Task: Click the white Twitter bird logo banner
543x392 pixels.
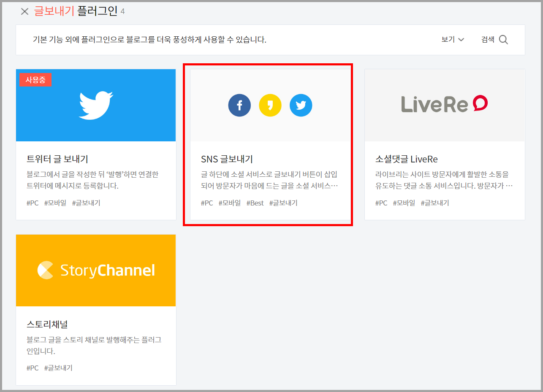Action: pos(96,105)
